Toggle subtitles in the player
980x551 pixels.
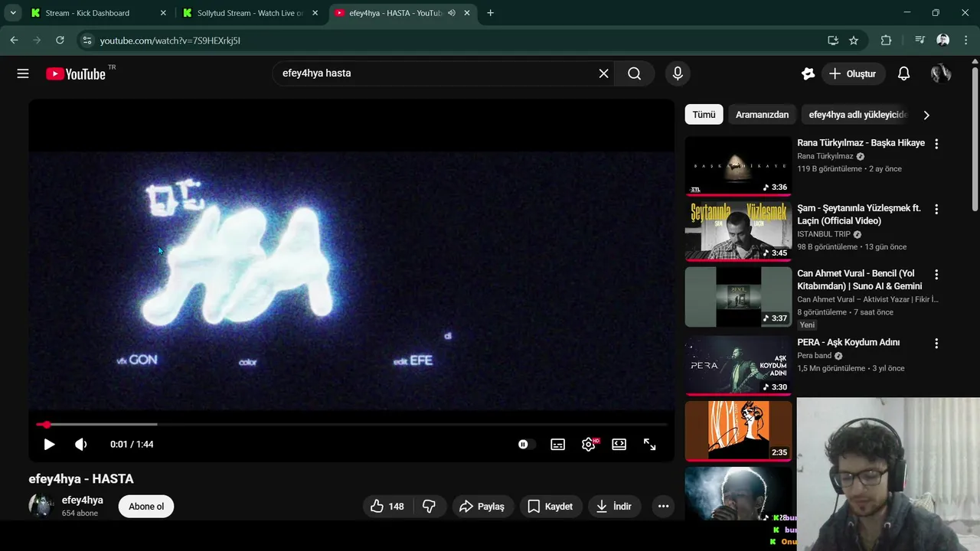(x=558, y=444)
